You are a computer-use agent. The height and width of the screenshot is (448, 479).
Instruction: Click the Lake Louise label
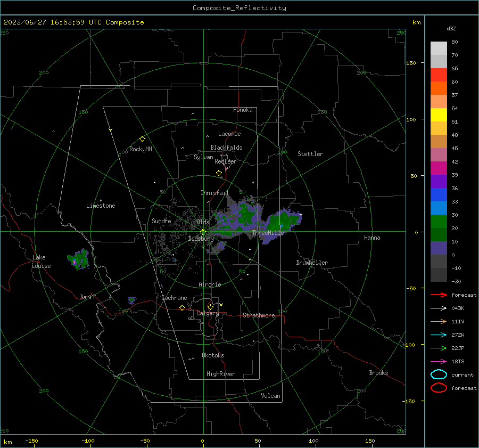(41, 262)
